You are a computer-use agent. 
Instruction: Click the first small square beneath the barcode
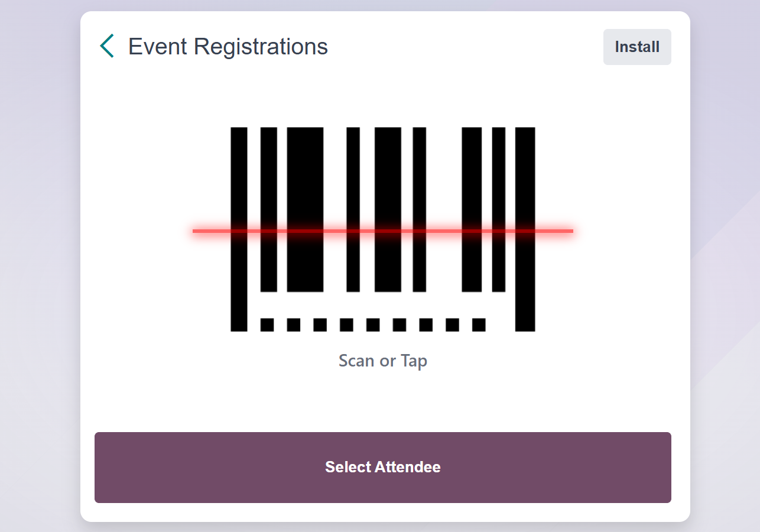pos(267,325)
